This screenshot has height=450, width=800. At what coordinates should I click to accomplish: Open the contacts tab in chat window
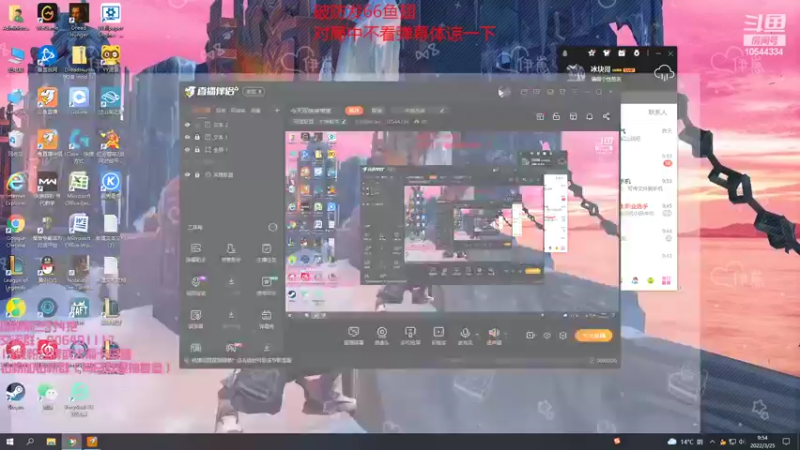(657, 112)
